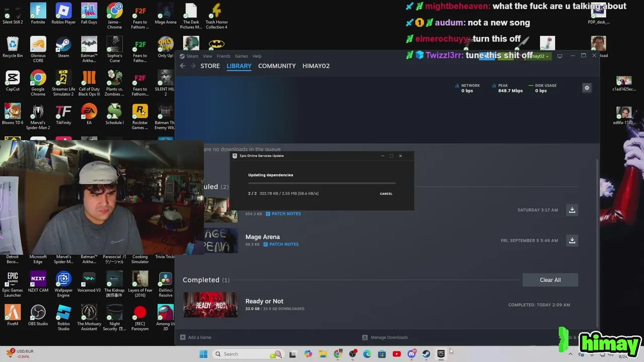Select the DaVinci Resolve desktop icon
The image size is (644, 362).
(x=166, y=284)
